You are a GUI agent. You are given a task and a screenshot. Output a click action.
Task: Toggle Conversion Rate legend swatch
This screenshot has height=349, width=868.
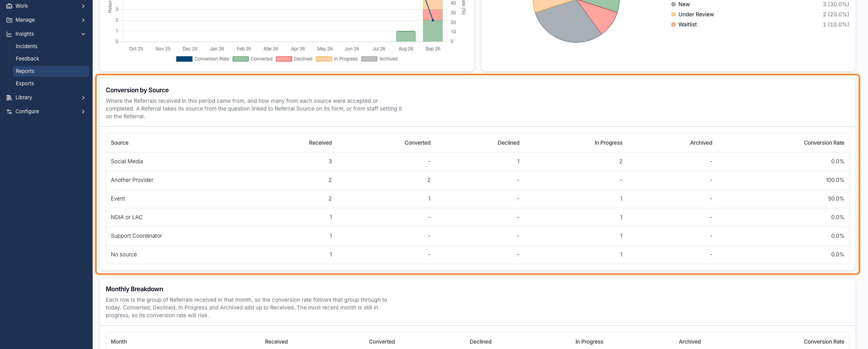(x=184, y=59)
